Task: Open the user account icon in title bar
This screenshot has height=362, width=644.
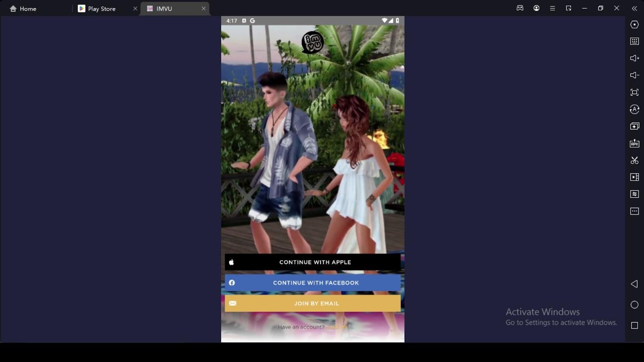Action: coord(537,8)
